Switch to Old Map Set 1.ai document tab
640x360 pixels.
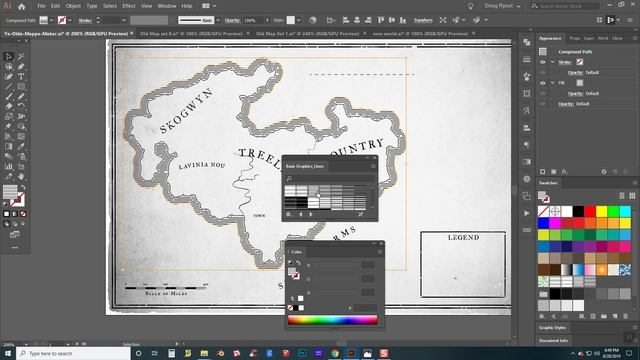tap(307, 34)
